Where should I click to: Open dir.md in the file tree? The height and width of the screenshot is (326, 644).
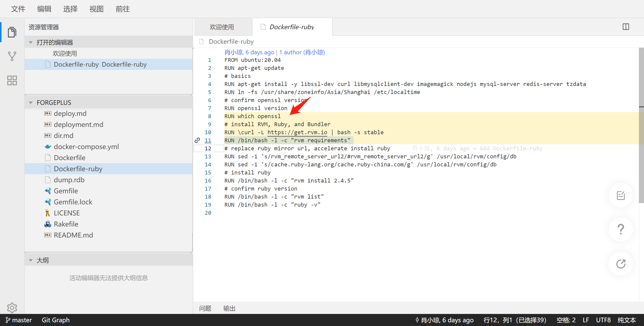(109, 135)
